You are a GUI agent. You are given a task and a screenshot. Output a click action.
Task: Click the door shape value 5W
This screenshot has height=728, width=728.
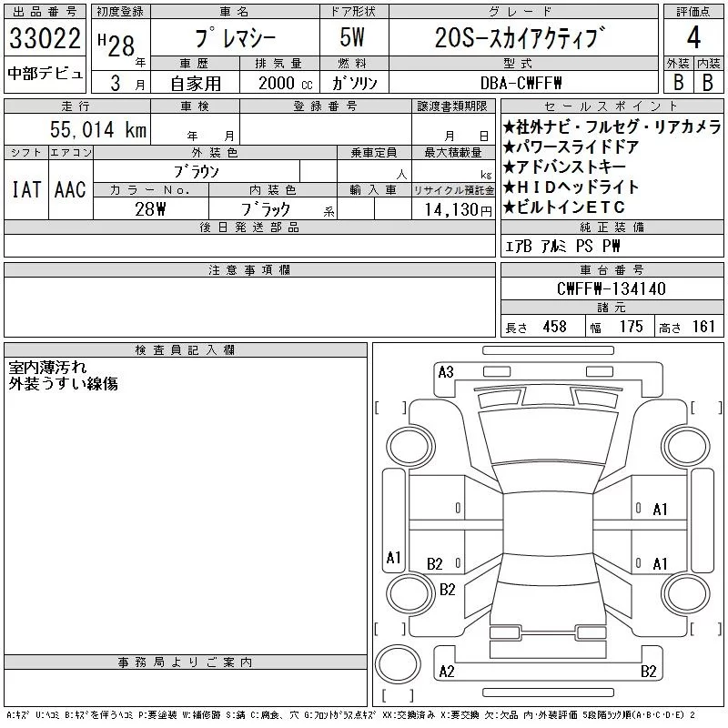coord(352,37)
